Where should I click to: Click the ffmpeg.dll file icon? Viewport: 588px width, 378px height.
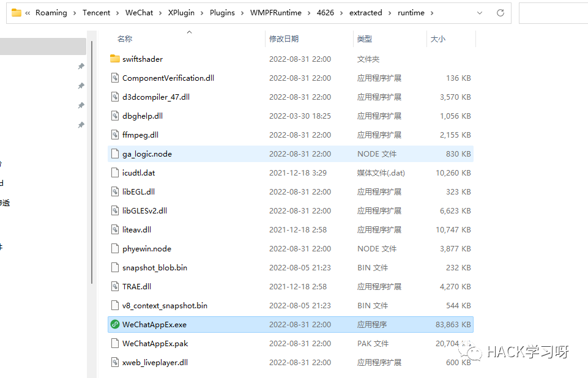[115, 135]
